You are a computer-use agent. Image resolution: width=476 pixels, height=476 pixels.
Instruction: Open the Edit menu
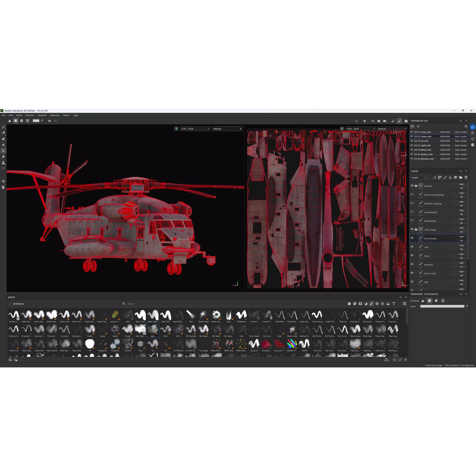pos(11,115)
